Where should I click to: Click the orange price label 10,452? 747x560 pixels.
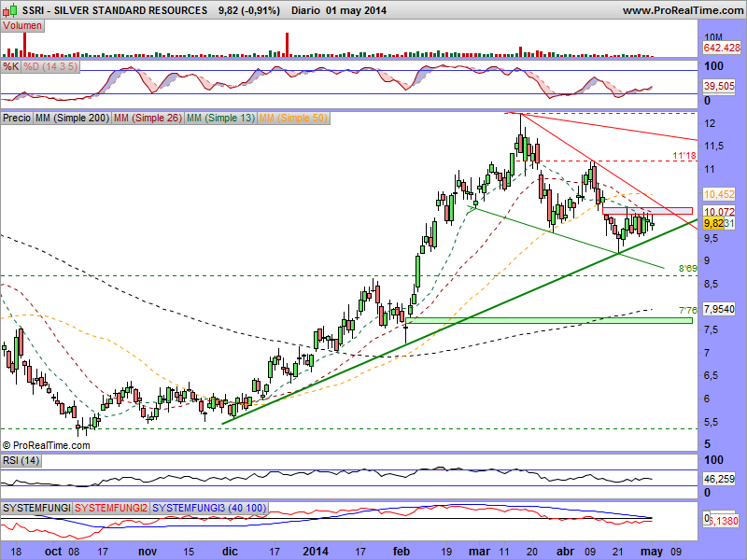(719, 194)
